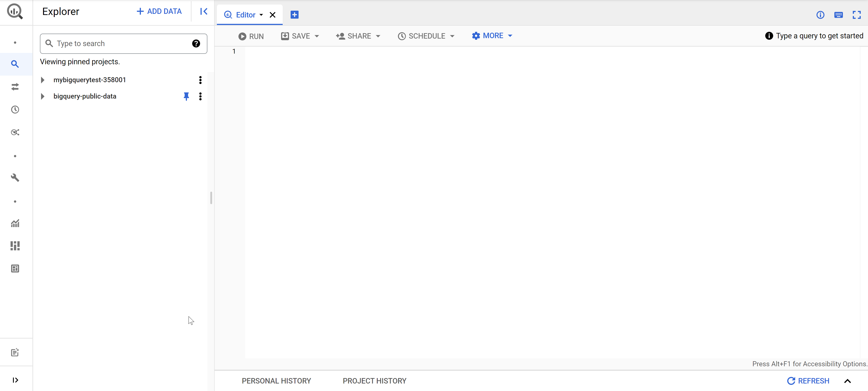This screenshot has height=391, width=868.
Task: Collapse the Explorer panel
Action: coord(204,12)
